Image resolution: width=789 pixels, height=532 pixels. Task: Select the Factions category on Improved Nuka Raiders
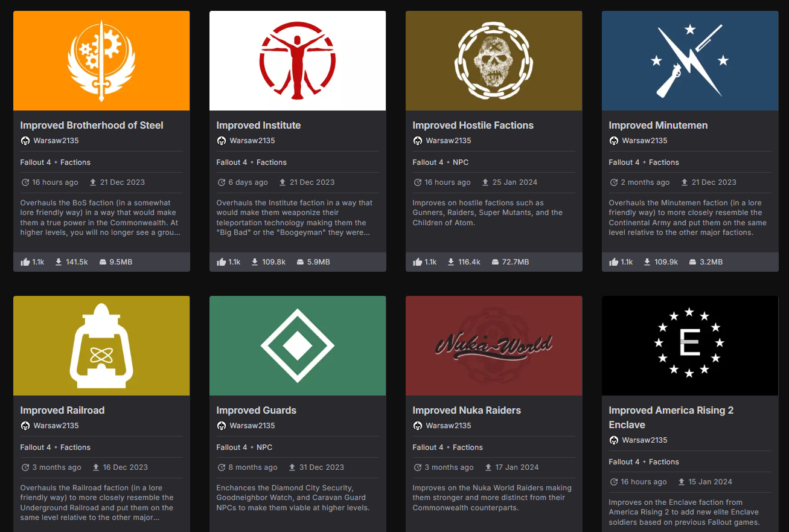point(468,447)
